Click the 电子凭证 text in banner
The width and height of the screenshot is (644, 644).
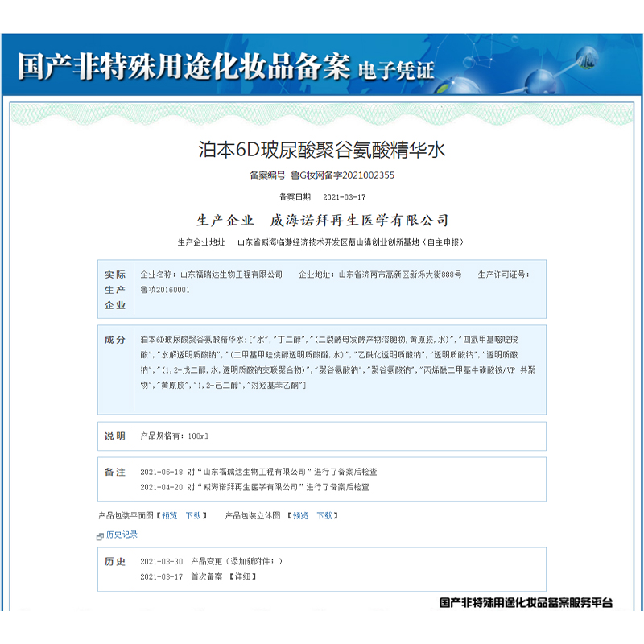click(396, 69)
